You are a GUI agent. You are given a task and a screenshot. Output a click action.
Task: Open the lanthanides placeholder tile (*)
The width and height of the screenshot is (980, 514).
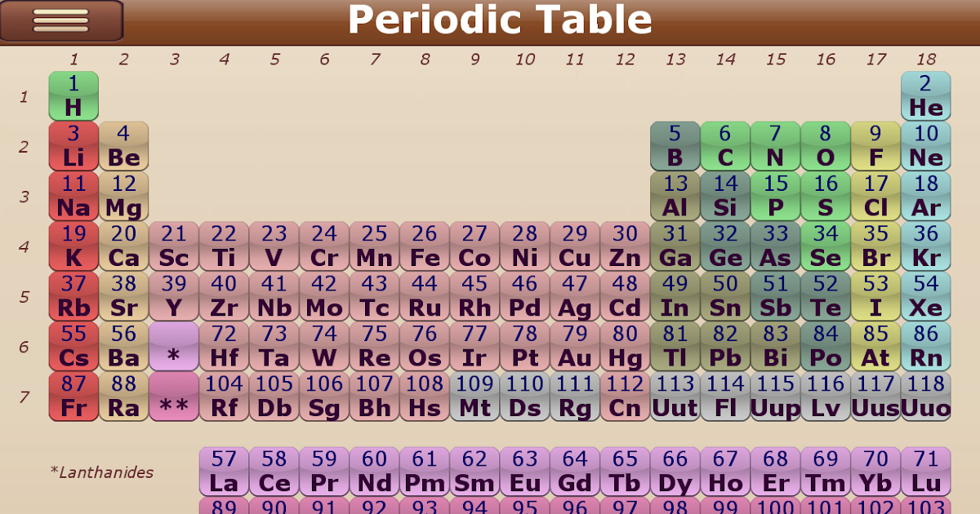pos(174,346)
